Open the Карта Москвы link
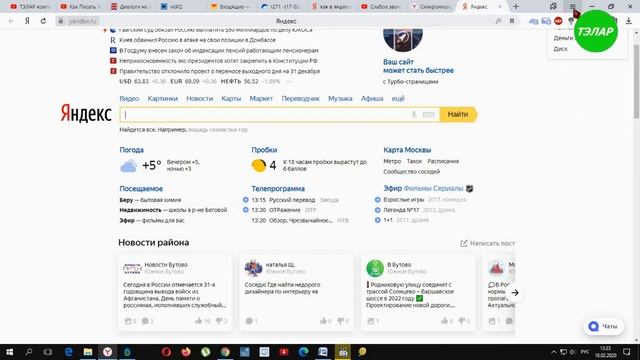The image size is (640, 360). coord(407,150)
